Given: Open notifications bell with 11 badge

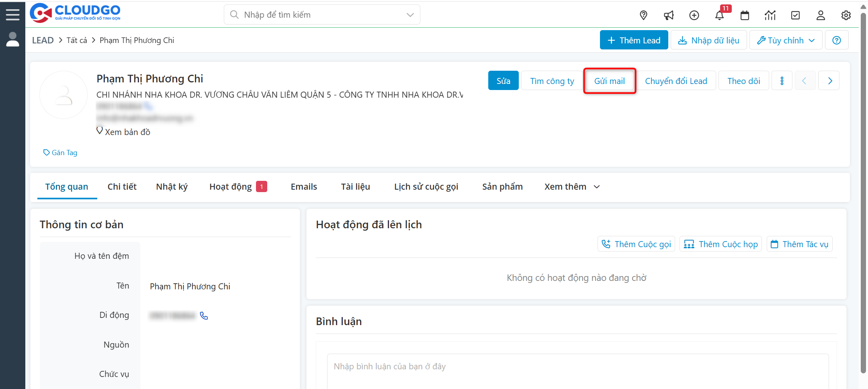Looking at the screenshot, I should pyautogui.click(x=719, y=15).
